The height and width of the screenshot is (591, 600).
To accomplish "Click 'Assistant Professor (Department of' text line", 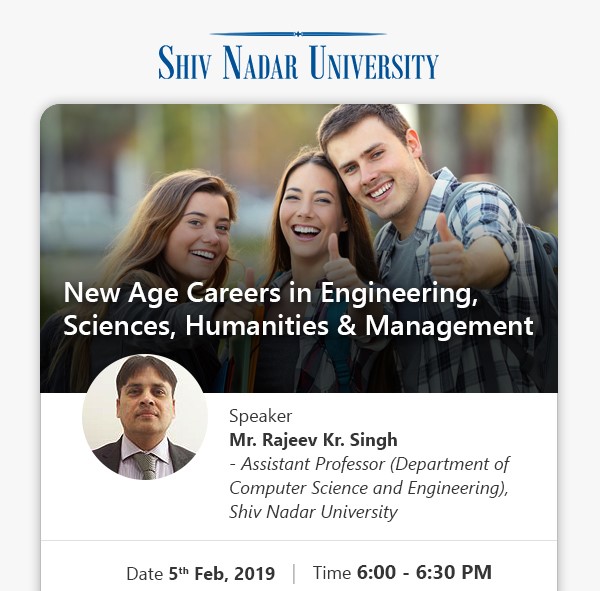I will (x=369, y=464).
